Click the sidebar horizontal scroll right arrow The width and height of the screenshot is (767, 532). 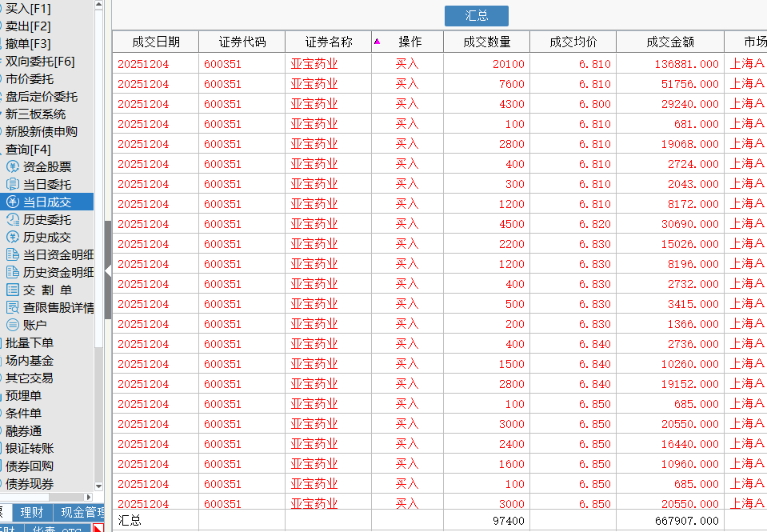[88, 498]
